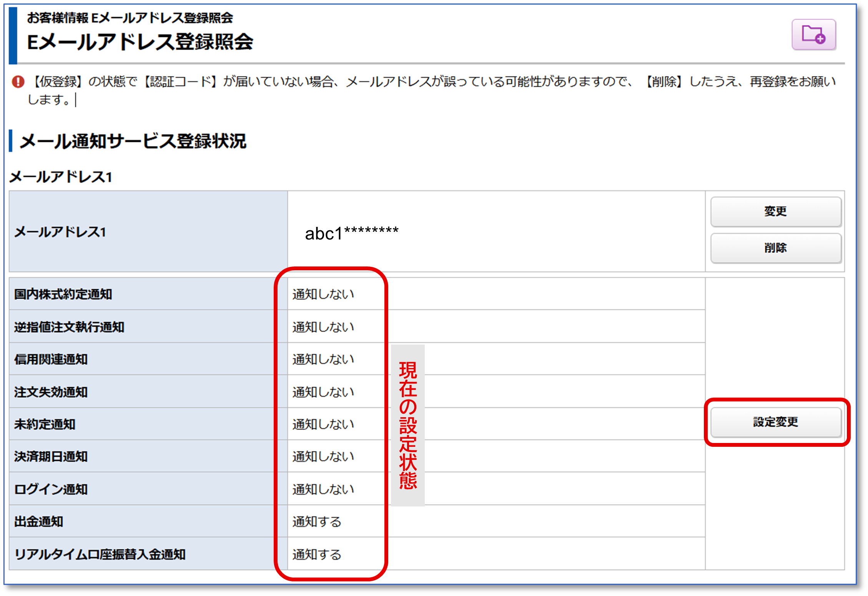This screenshot has width=868, height=596.
Task: Click the 未約定通知 status value
Action: (x=323, y=424)
